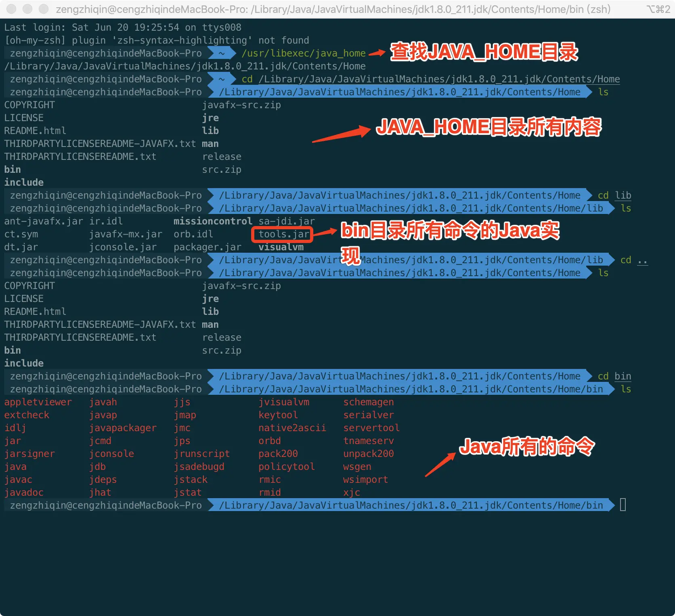Click rmid in the bin listing
Screen dimensions: 675x616
(x=270, y=492)
